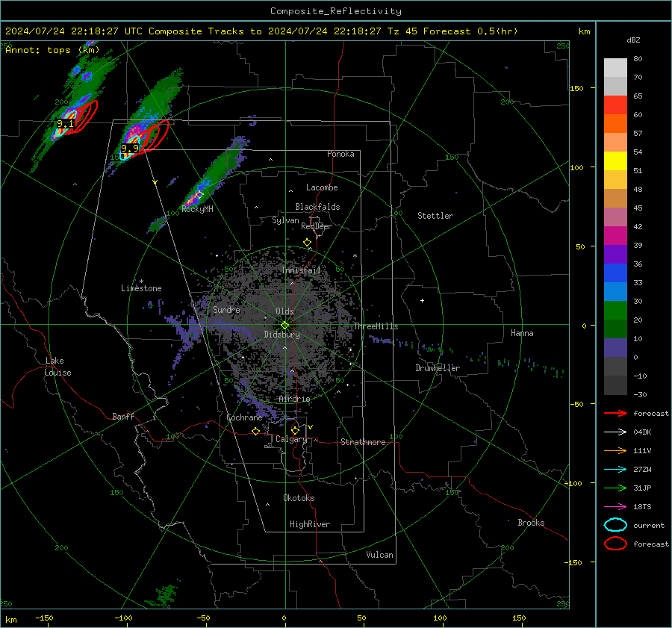Click the Blackfalds label
Image resolution: width=672 pixels, height=628 pixels.
click(x=317, y=207)
